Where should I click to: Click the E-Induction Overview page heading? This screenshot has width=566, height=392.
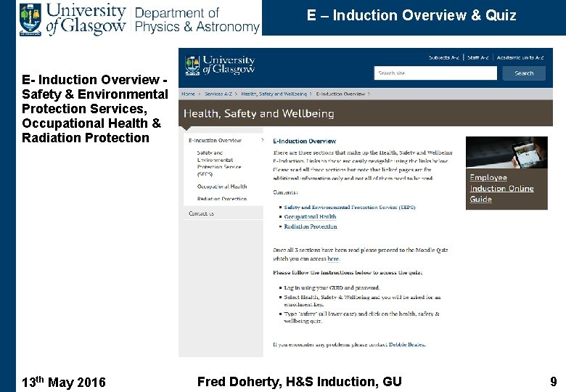tap(304, 141)
